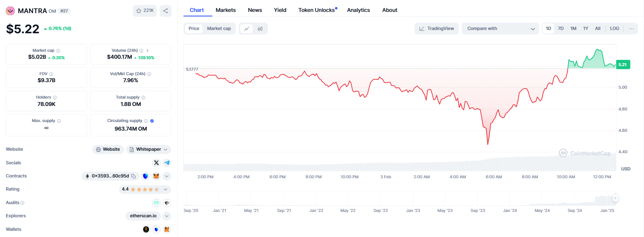This screenshot has height=237, width=644.
Task: Add MANTRA to watchlist via star button
Action: point(145,11)
